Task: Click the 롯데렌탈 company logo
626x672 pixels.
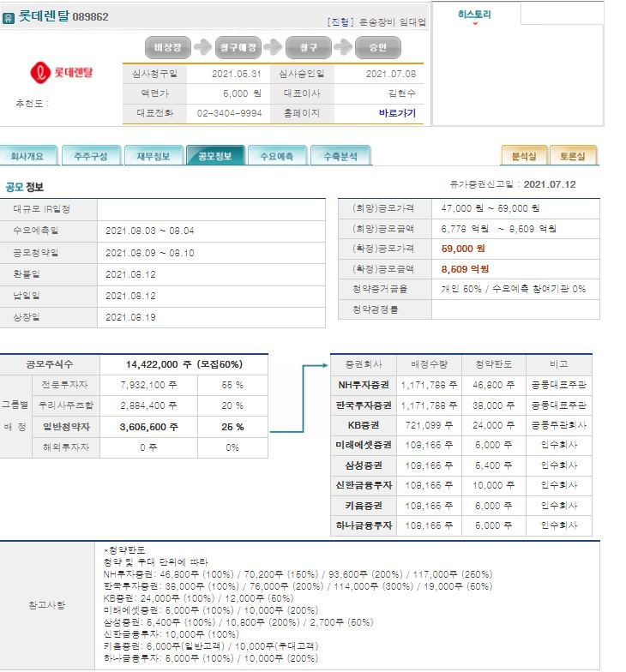Action: (x=62, y=72)
